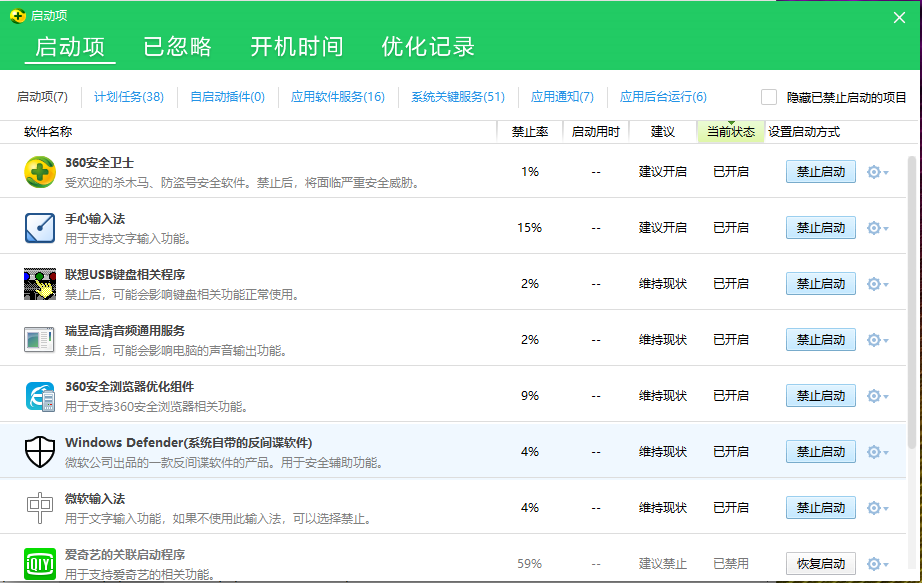Click 禁止启动 for 360安全浏览器优化组件
922x583 pixels.
(821, 396)
